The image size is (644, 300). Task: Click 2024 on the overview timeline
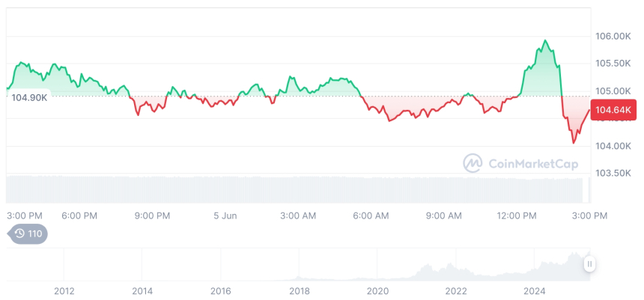[x=535, y=291]
